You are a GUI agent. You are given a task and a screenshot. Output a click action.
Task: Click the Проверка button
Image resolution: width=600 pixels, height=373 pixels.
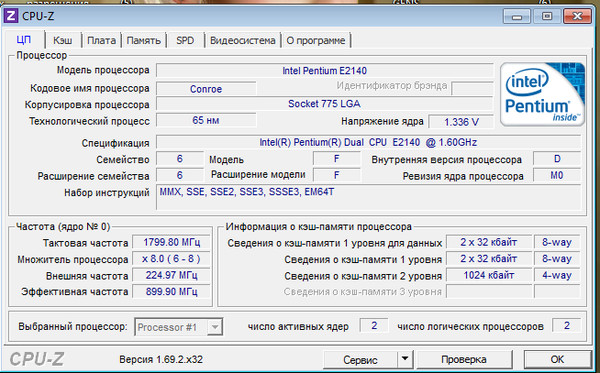(464, 359)
